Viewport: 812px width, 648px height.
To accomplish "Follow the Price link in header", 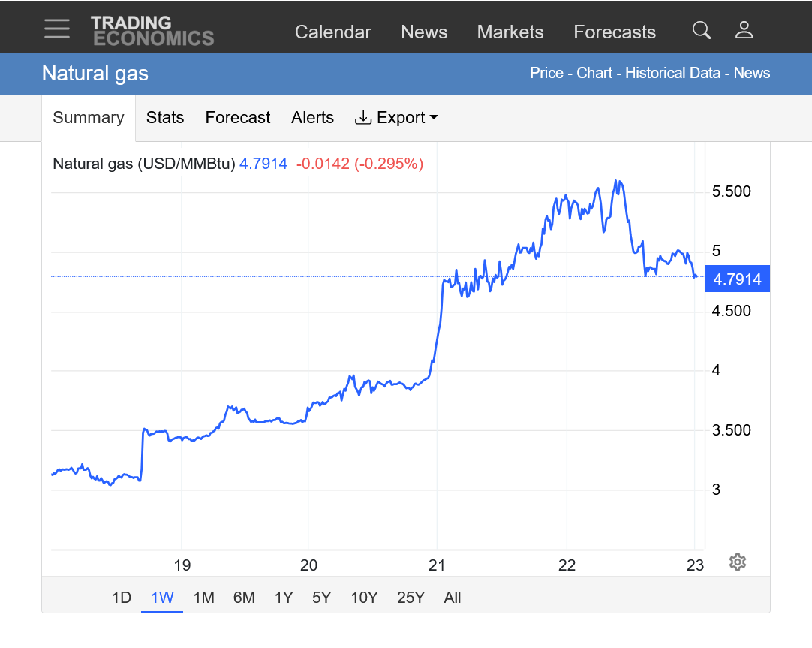I will [546, 73].
